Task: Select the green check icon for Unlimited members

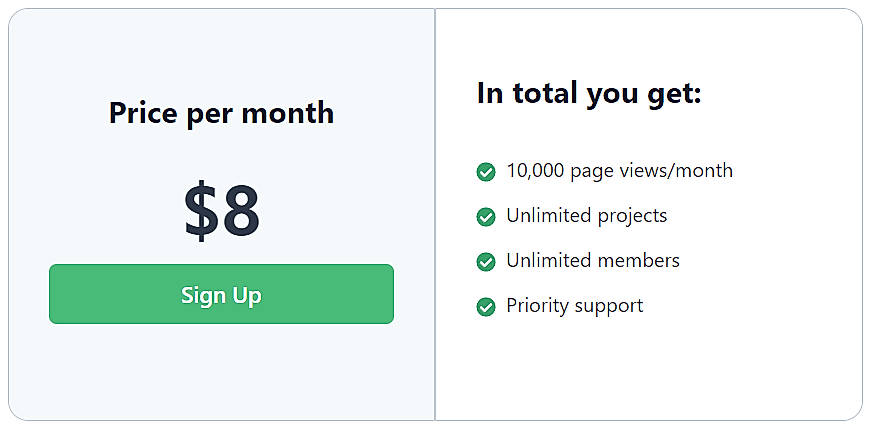Action: 485,262
